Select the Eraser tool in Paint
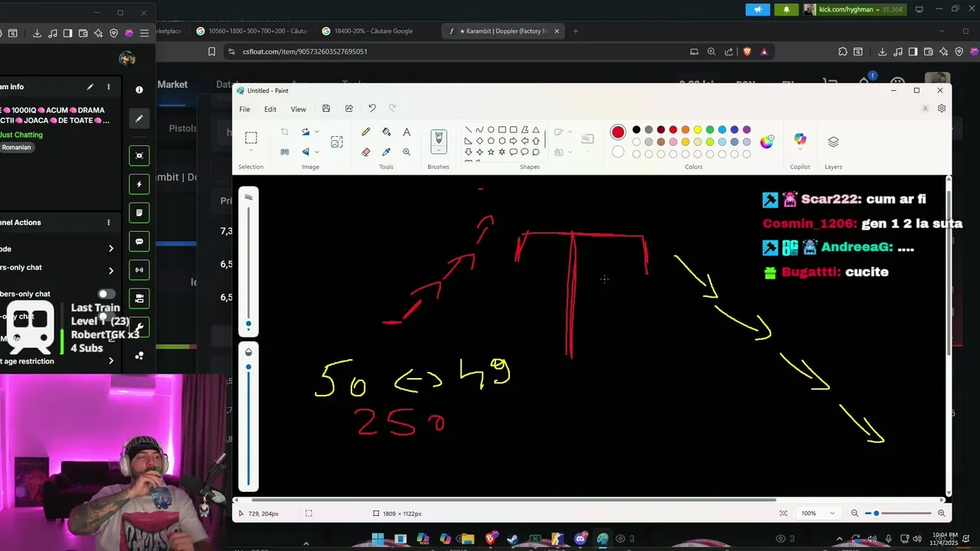Viewport: 980px width, 551px height. [x=366, y=152]
